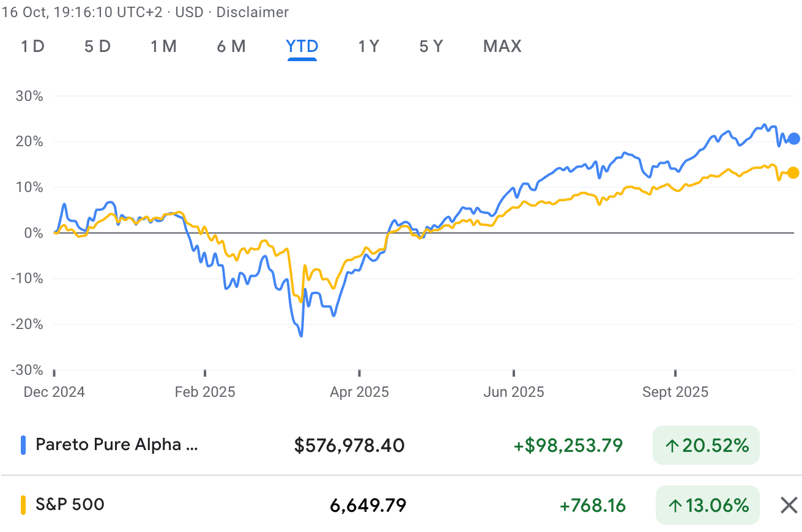Show the 1Y performance chart
Image resolution: width=802 pixels, height=532 pixels.
[x=368, y=46]
